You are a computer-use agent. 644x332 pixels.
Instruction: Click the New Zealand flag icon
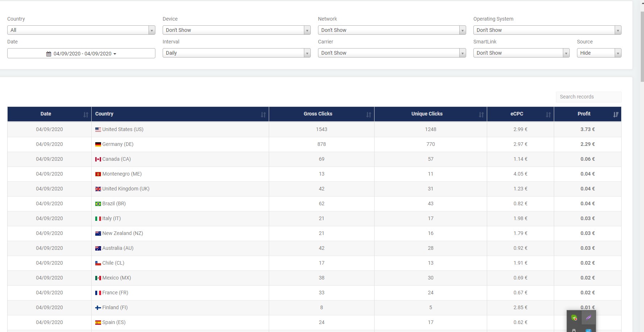click(98, 234)
